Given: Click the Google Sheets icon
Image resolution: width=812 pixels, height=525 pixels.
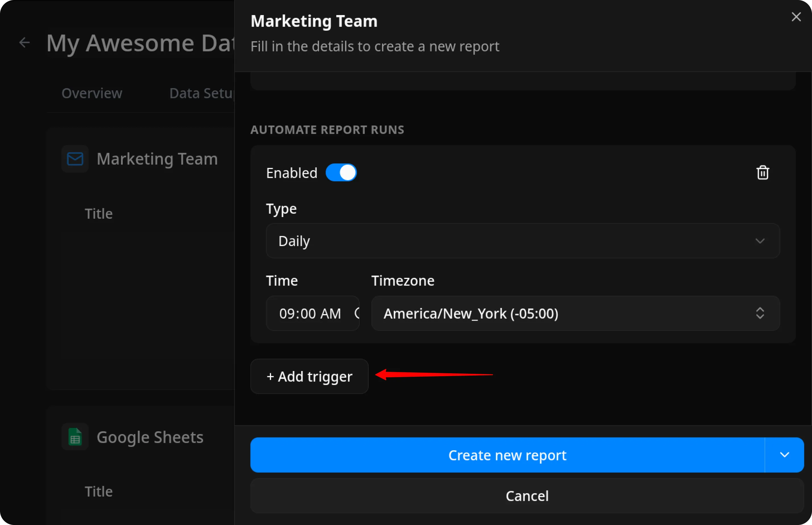Looking at the screenshot, I should [75, 437].
